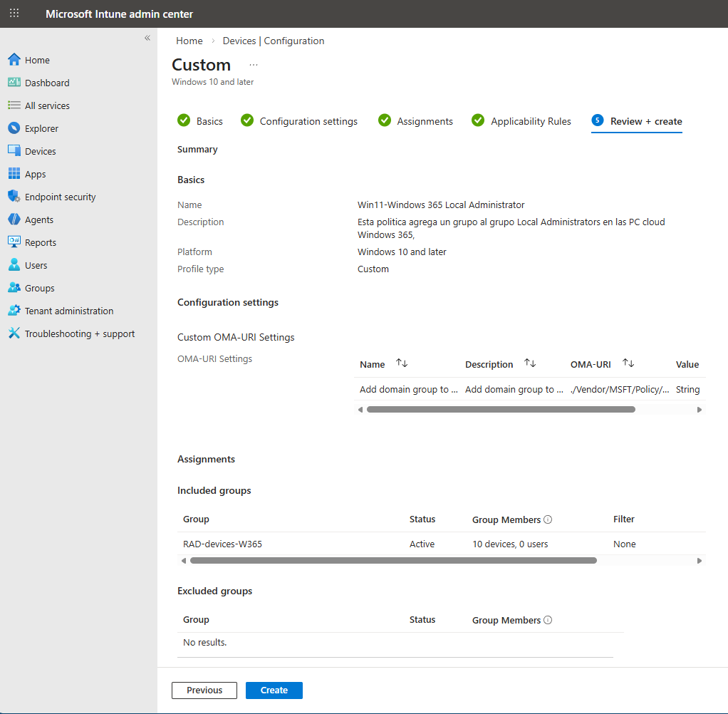Switch to the Configuration settings step
This screenshot has width=728, height=714.
click(308, 121)
